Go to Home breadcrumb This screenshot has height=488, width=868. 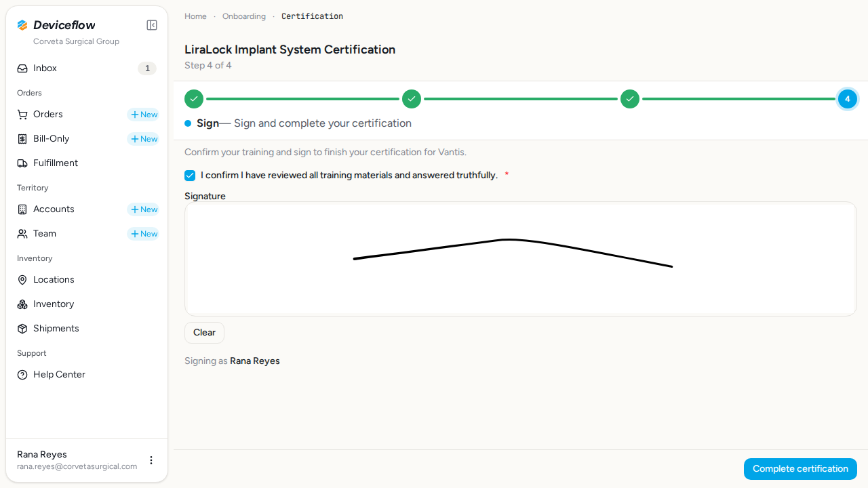coord(195,16)
